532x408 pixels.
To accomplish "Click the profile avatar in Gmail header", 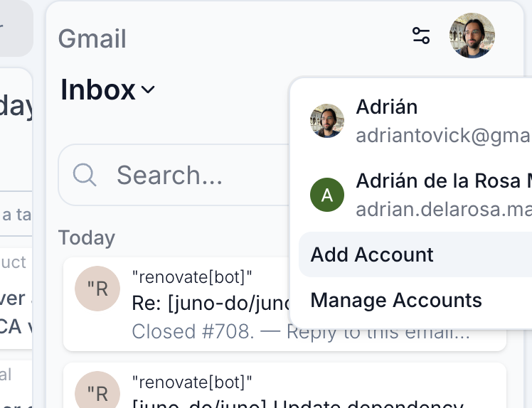I will click(472, 36).
